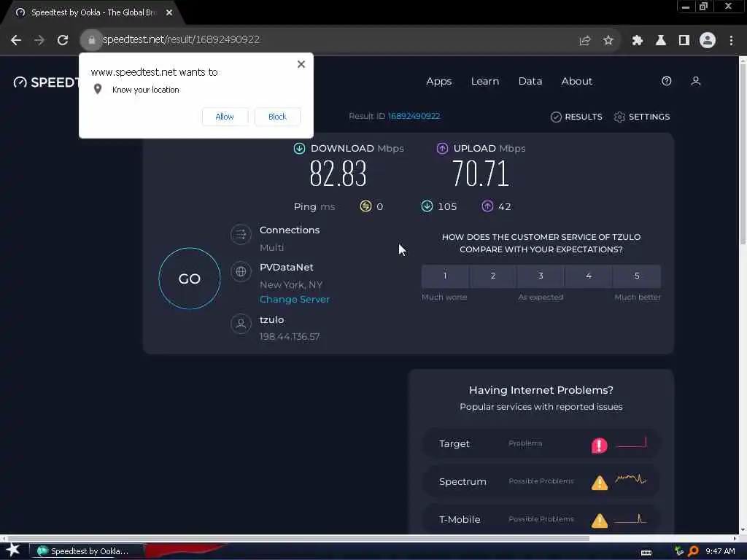The image size is (747, 560).
Task: Reload the Speedtest page
Action: coord(63,40)
